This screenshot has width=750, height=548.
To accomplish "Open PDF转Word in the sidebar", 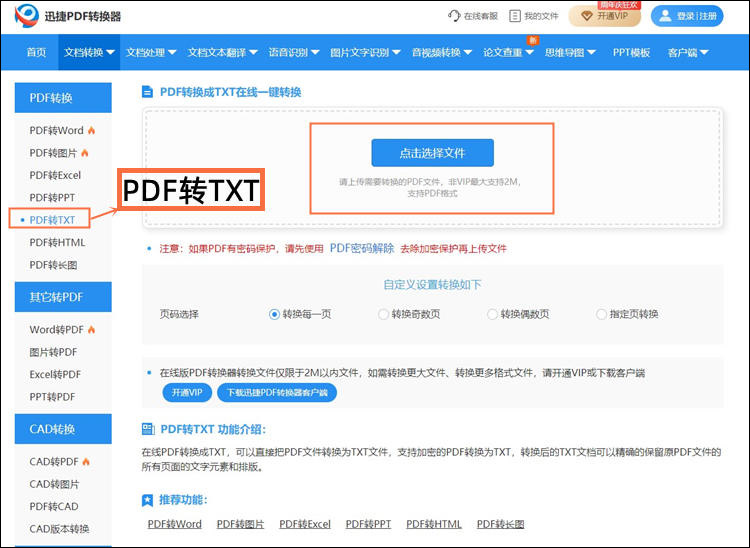I will pos(56,131).
